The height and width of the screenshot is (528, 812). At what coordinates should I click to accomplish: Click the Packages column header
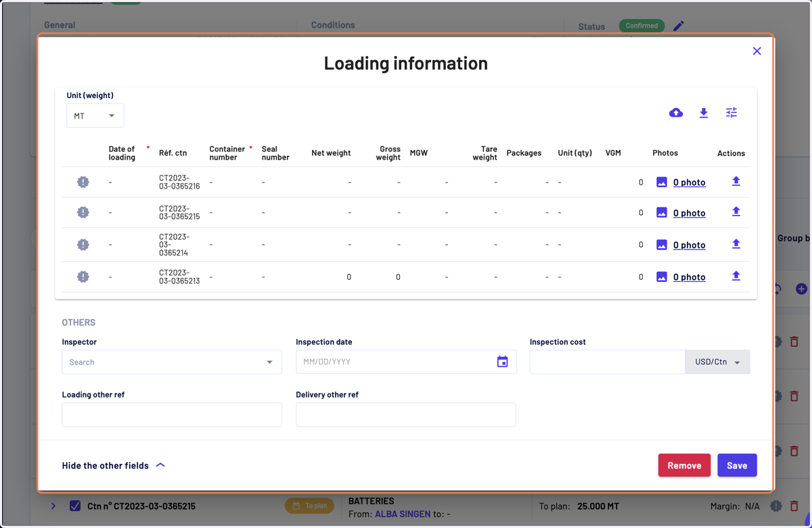point(524,153)
